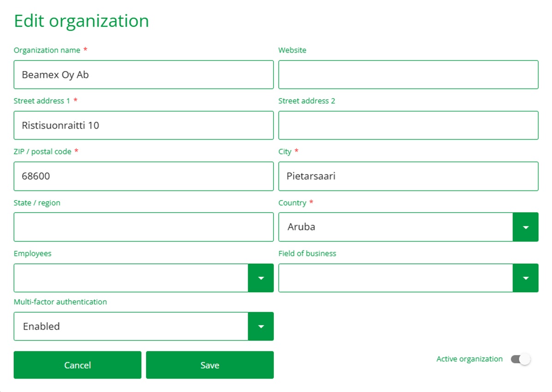Click the Country field showing Aruba
The width and height of the screenshot is (552, 392).
396,227
